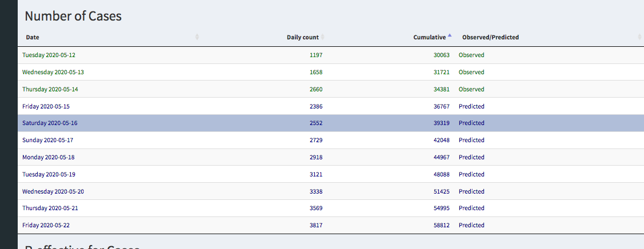This screenshot has width=644, height=249.
Task: Click the sort arrows next to Date
Action: (x=197, y=37)
